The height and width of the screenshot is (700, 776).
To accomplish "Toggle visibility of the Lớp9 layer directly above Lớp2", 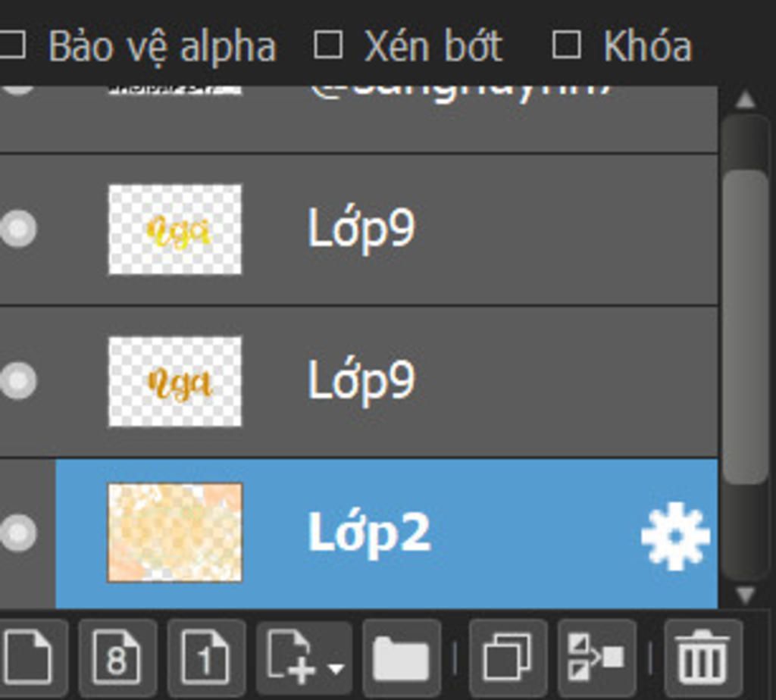I will pyautogui.click(x=18, y=380).
